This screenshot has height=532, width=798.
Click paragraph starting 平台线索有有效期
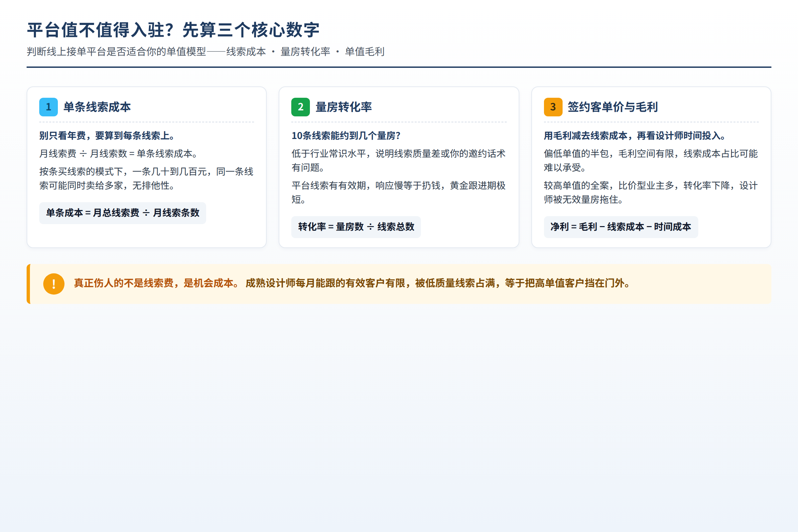(399, 193)
